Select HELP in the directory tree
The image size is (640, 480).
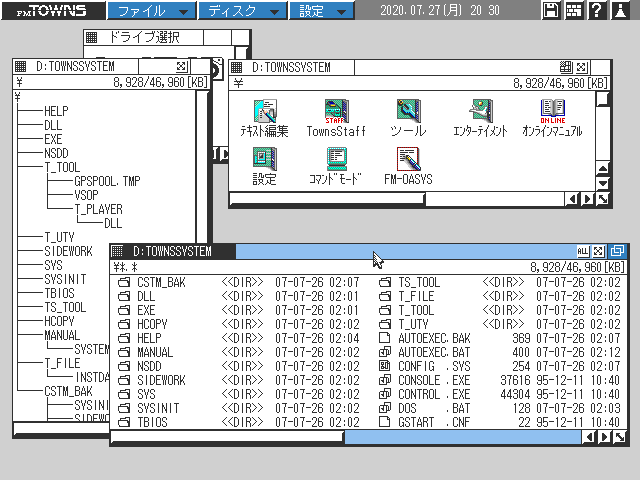[x=56, y=111]
